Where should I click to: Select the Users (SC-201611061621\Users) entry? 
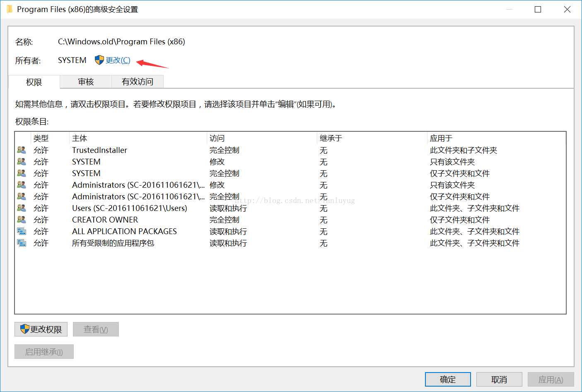[x=290, y=208]
